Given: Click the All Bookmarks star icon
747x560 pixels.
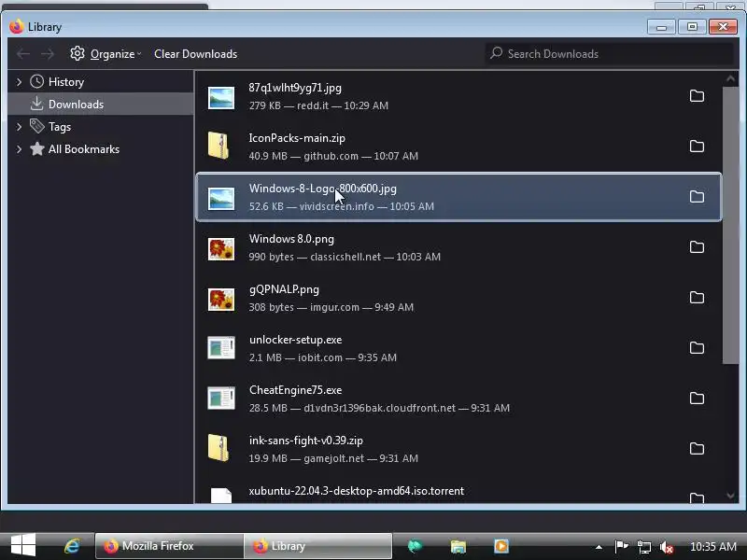Looking at the screenshot, I should pos(36,149).
